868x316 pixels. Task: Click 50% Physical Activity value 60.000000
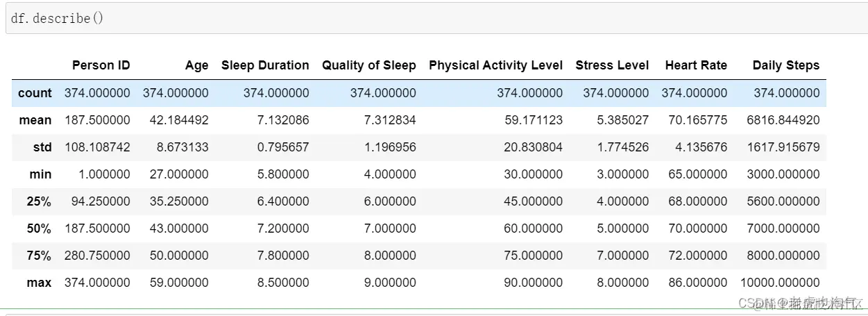[x=534, y=228]
